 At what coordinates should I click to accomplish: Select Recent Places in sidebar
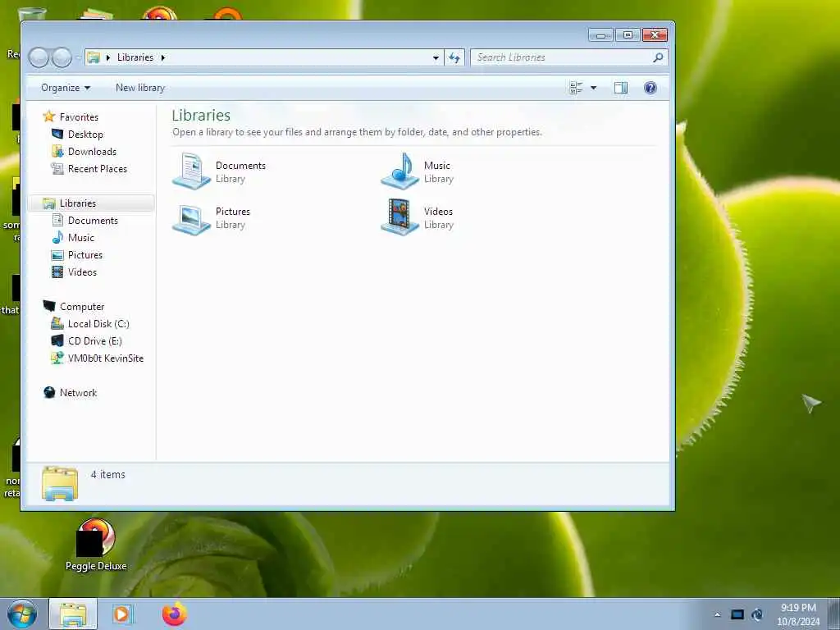coord(97,168)
